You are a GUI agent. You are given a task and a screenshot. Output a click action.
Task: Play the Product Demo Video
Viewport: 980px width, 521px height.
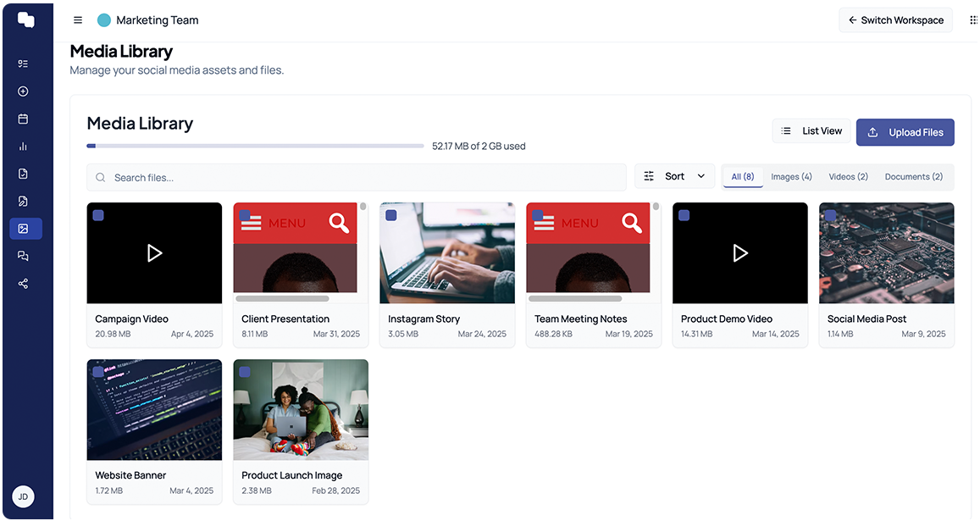click(740, 253)
